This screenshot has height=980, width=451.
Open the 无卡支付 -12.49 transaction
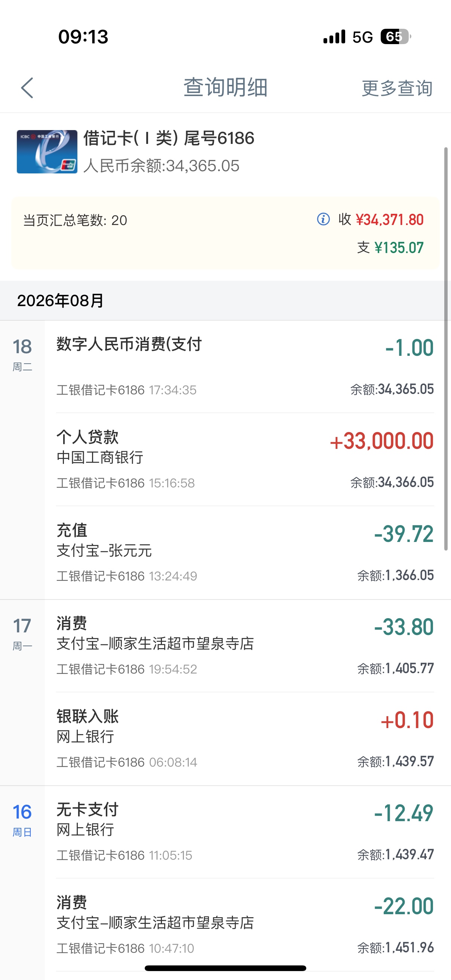click(x=245, y=832)
